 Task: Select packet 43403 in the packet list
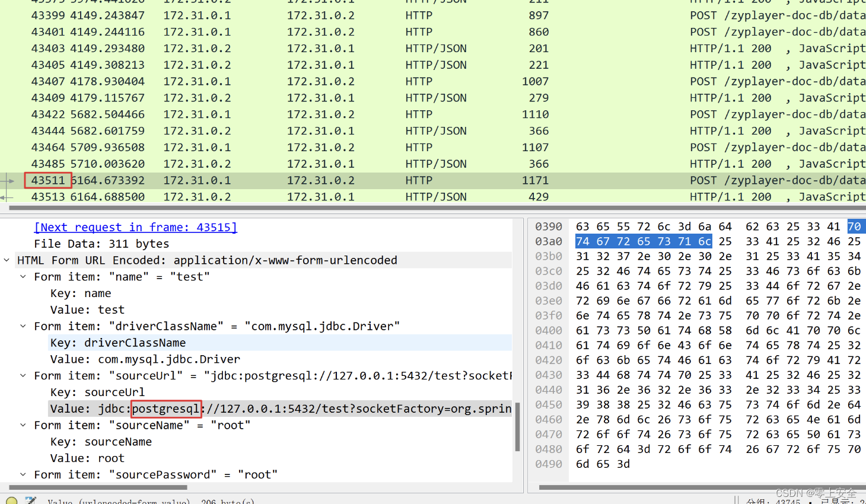433,49
